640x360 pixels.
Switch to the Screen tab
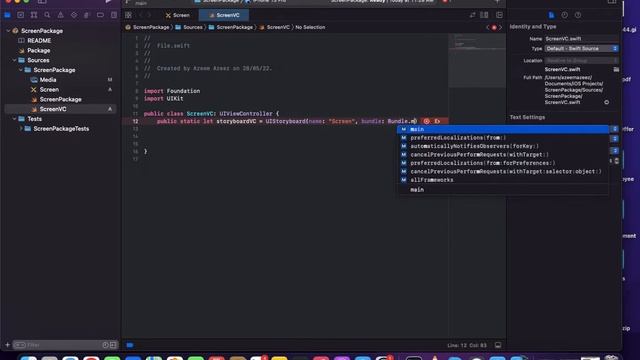coord(178,15)
